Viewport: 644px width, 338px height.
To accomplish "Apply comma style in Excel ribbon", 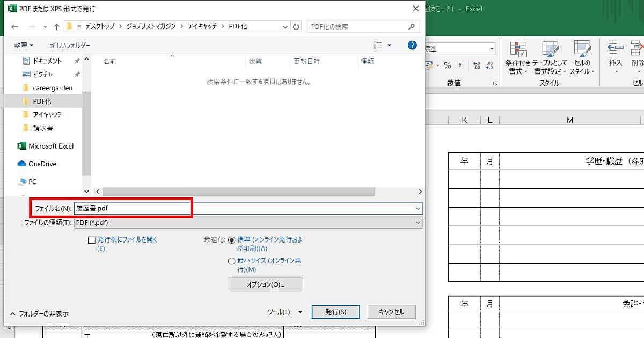I will 461,65.
